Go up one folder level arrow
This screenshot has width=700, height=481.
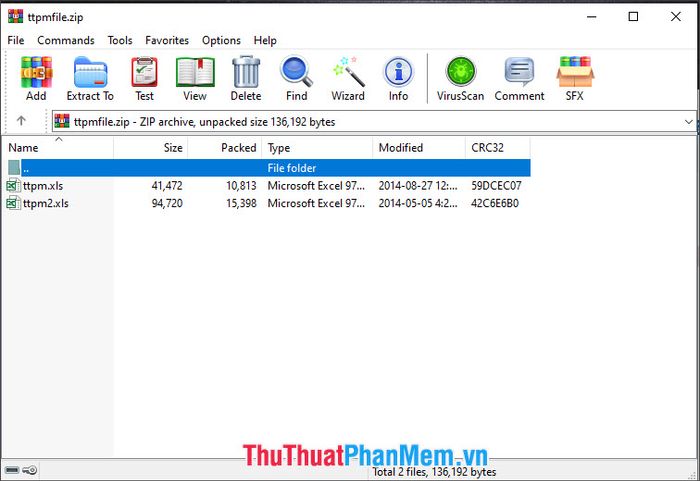pyautogui.click(x=21, y=121)
